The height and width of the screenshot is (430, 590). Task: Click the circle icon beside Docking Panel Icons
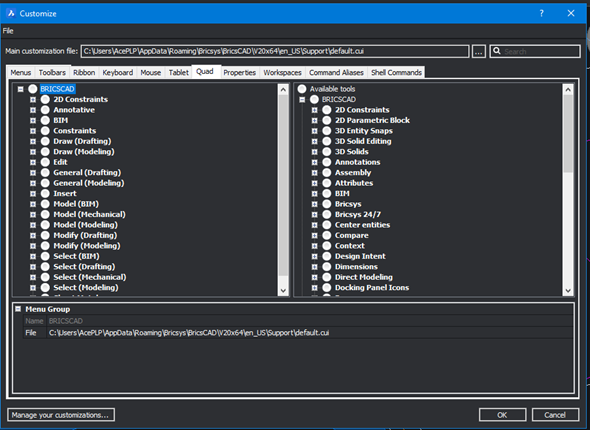pos(327,287)
